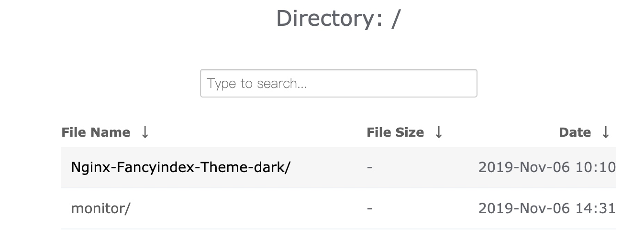Sort by the File Size header label
This screenshot has width=644, height=239.
click(x=395, y=132)
